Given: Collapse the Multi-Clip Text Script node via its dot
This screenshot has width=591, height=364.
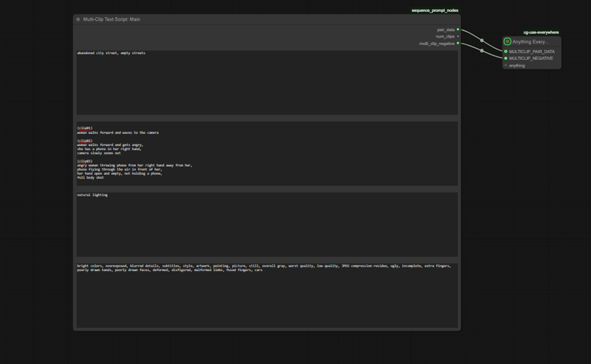Looking at the screenshot, I should tap(78, 19).
